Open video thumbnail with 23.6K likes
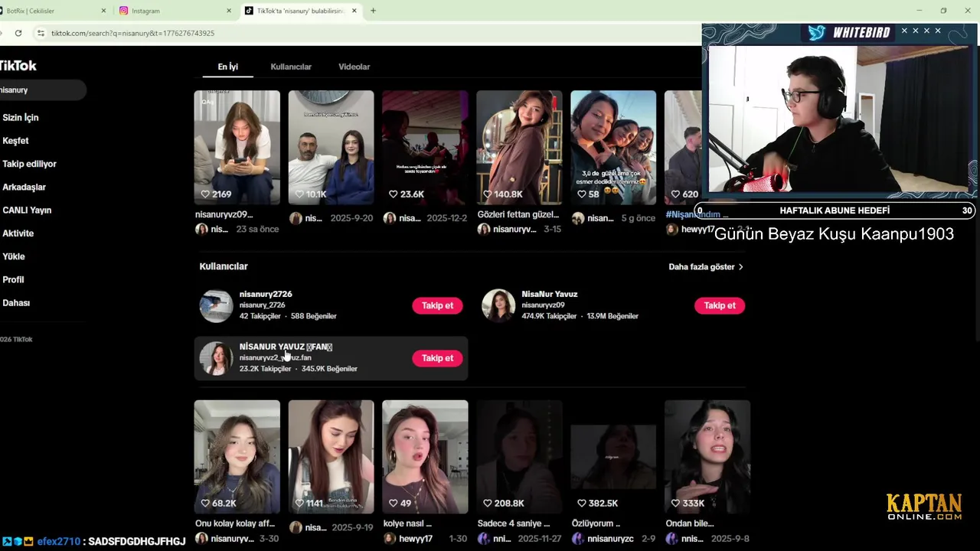 click(x=425, y=147)
